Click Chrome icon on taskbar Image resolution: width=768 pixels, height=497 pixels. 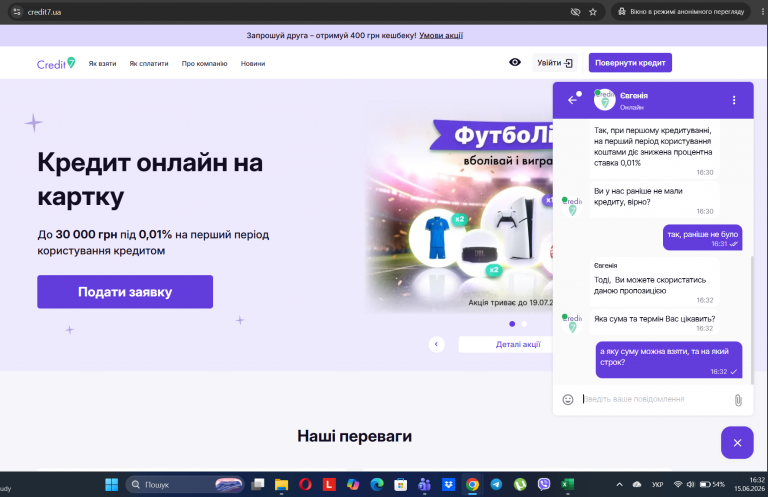pyautogui.click(x=472, y=484)
